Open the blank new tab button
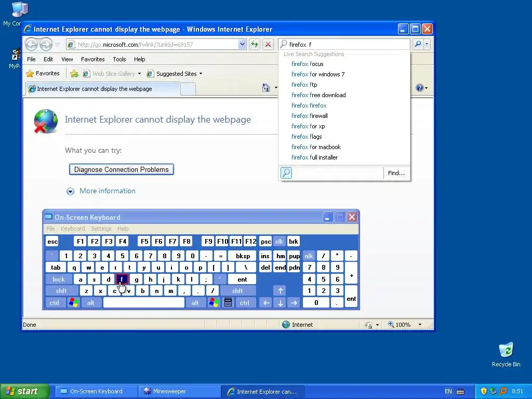Viewport: 532px width, 399px height. coord(188,89)
